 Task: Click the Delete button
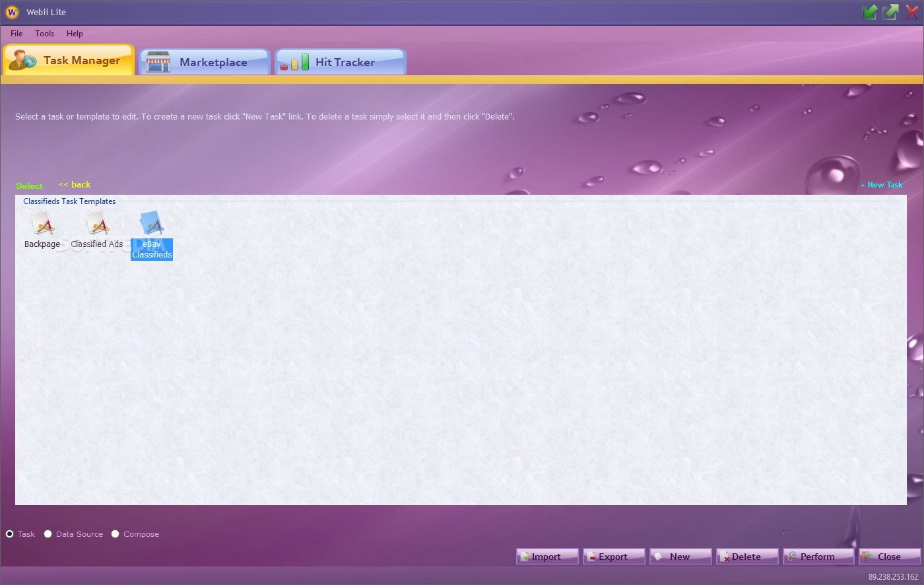tap(747, 557)
